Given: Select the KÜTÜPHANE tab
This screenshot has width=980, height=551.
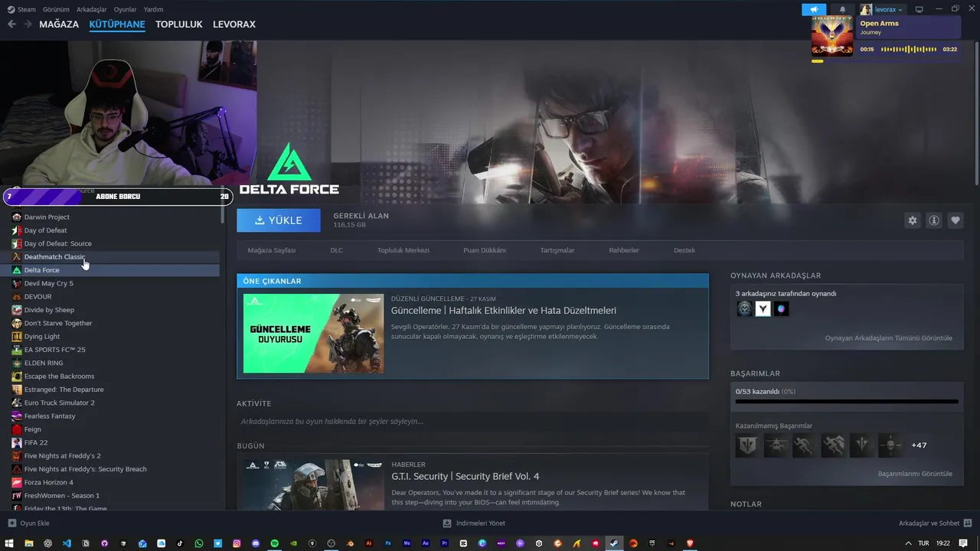Looking at the screenshot, I should coord(117,24).
